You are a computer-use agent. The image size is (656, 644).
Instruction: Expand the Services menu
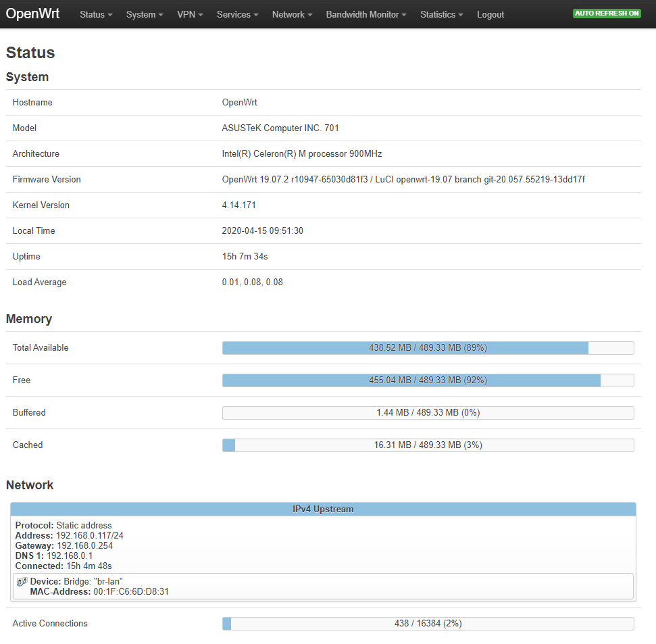point(238,15)
